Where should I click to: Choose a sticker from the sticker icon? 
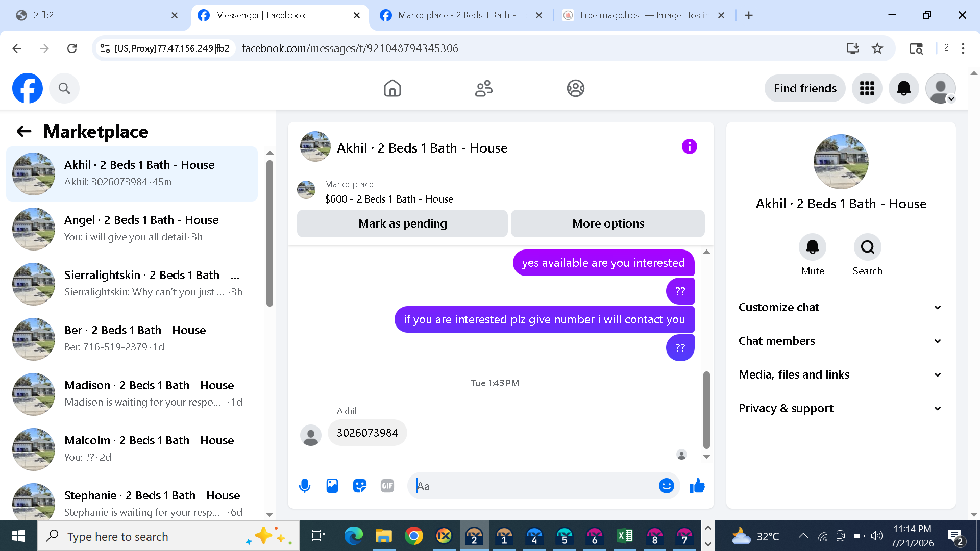[x=360, y=486]
